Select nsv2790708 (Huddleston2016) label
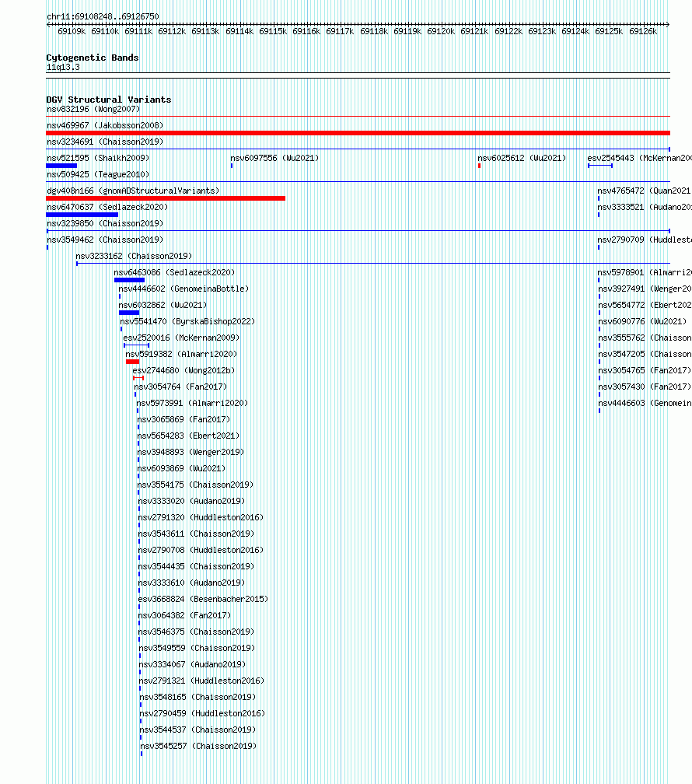 [201, 550]
